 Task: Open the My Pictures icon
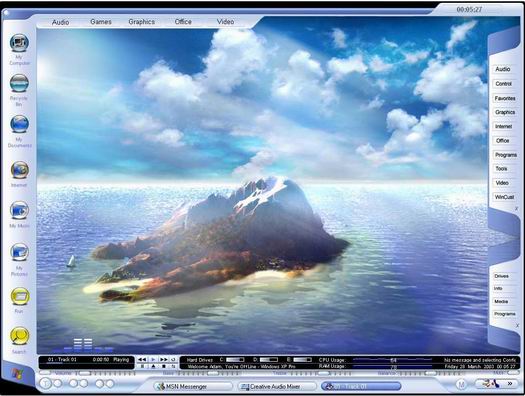pos(19,252)
